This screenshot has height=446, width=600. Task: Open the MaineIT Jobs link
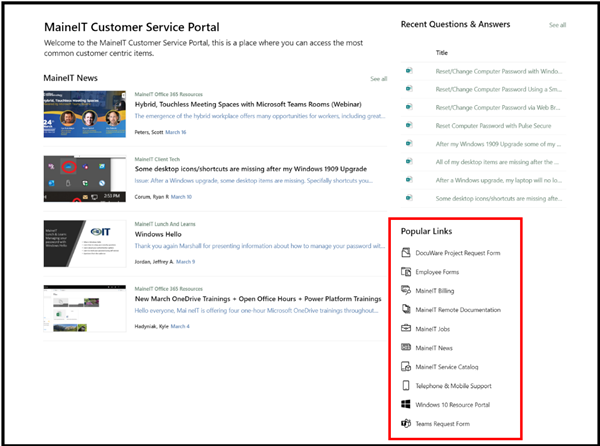coord(432,329)
